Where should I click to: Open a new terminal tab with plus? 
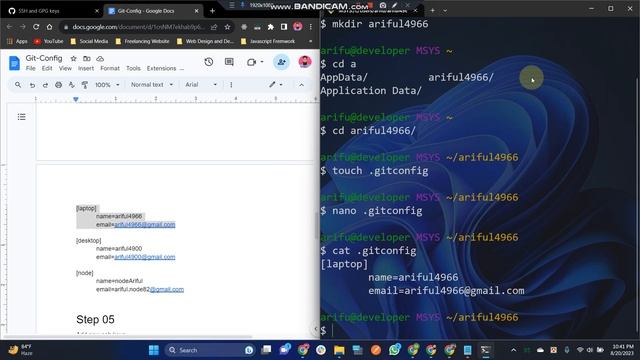pyautogui.click(x=432, y=10)
